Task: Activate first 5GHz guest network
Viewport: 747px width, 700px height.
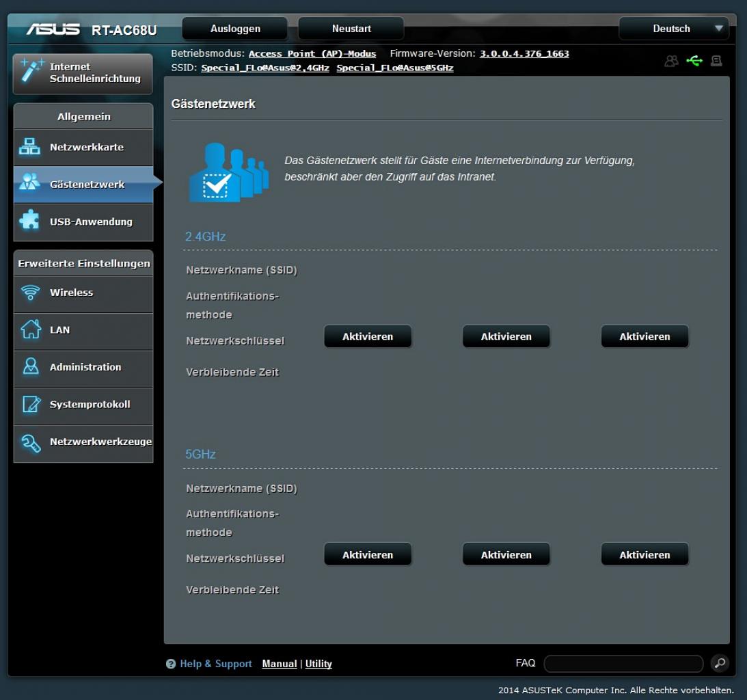Action: pyautogui.click(x=367, y=554)
